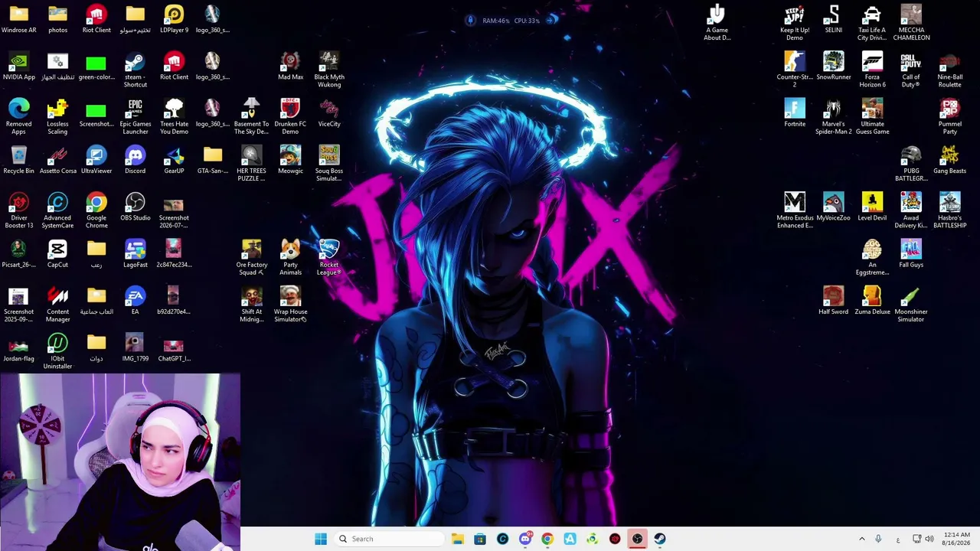The height and width of the screenshot is (551, 980).
Task: Open Microsoft Store from the taskbar
Action: pyautogui.click(x=480, y=539)
